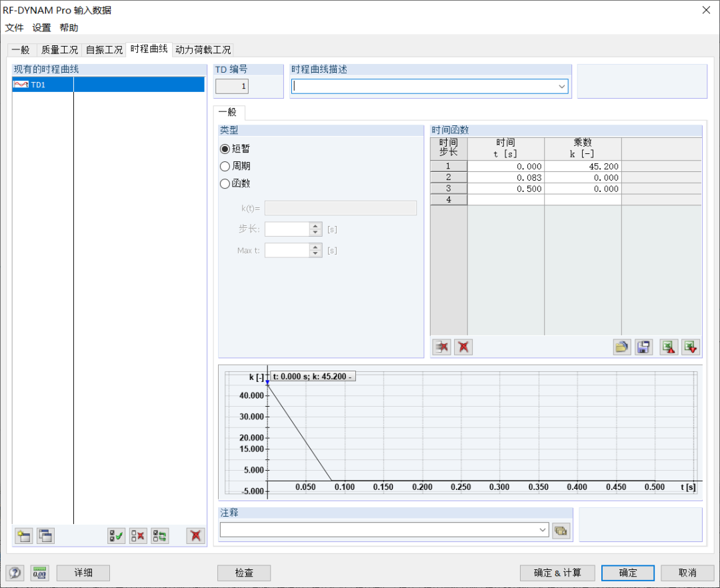
Task: Select the 周期 radio button
Action: pyautogui.click(x=225, y=166)
